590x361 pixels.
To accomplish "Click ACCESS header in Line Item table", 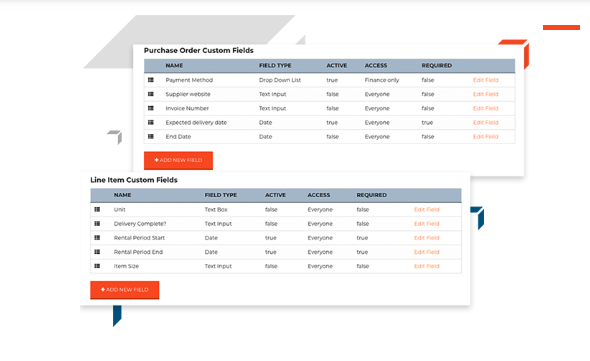I will tap(319, 195).
